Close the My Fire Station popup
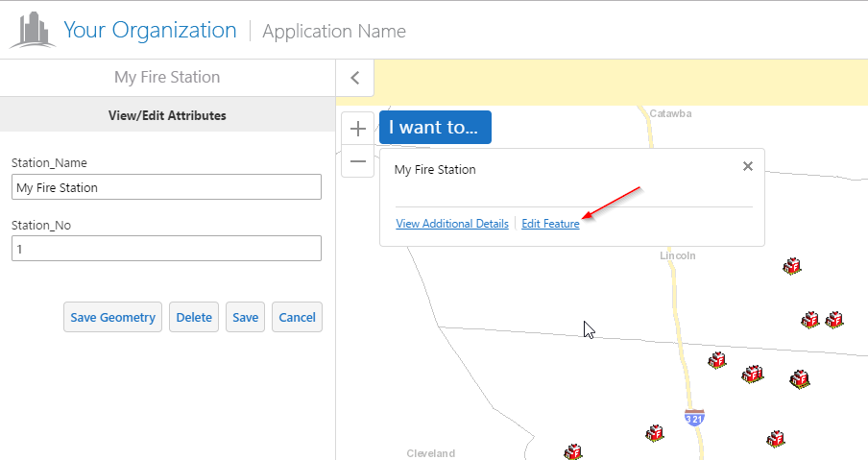This screenshot has width=868, height=460. click(747, 166)
